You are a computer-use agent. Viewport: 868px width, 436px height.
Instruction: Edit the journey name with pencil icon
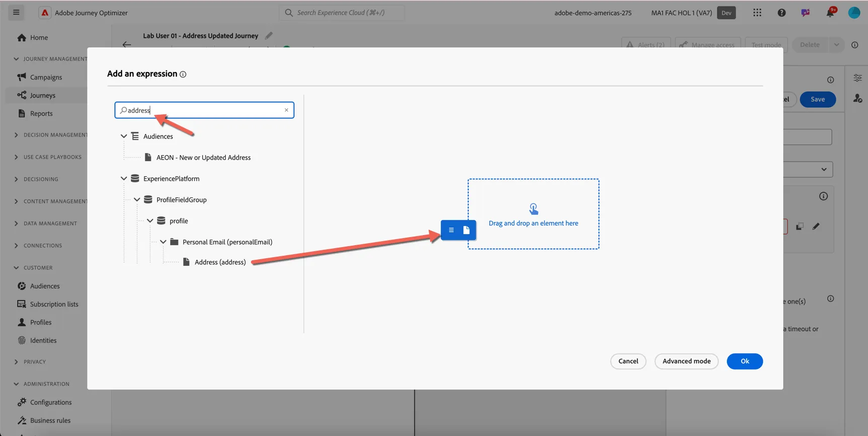269,36
